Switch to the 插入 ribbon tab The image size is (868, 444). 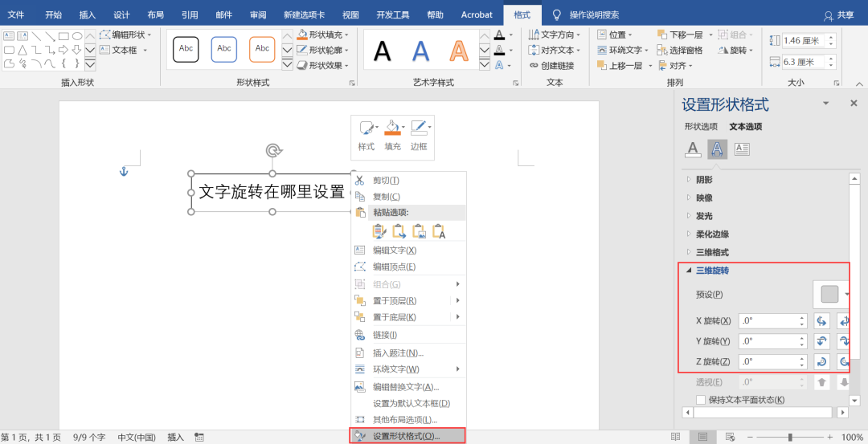tap(87, 14)
